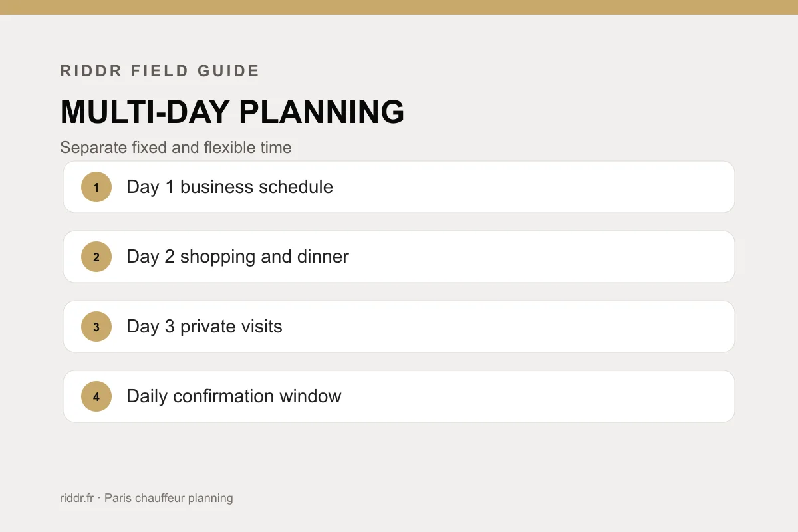Click the word confirmation in fourth card
This screenshot has height=532, width=798.
[223, 396]
